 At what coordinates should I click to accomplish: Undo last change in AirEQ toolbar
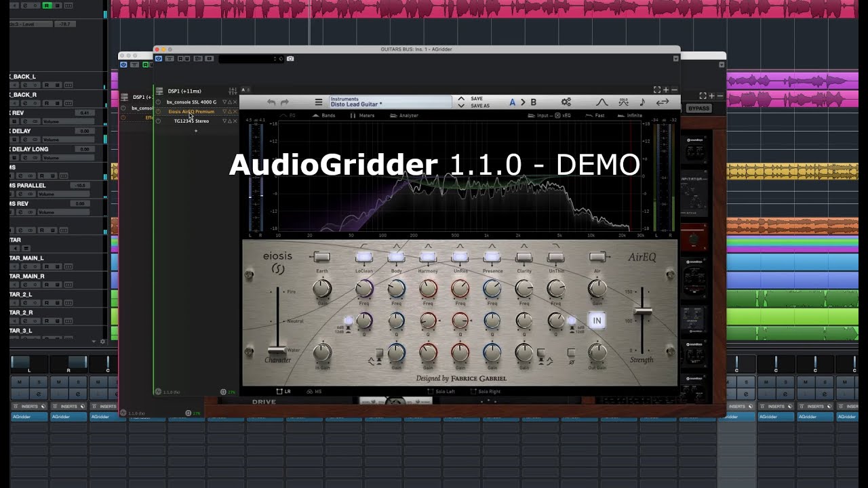[x=271, y=102]
